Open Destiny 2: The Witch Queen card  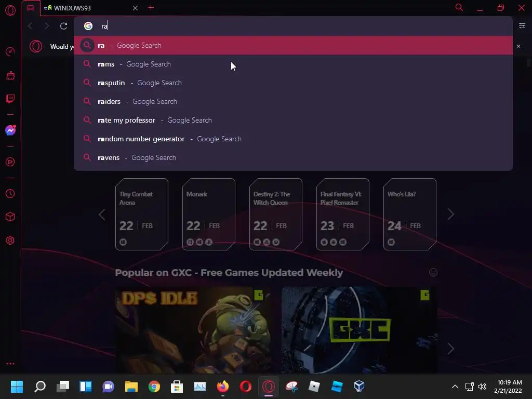276,214
